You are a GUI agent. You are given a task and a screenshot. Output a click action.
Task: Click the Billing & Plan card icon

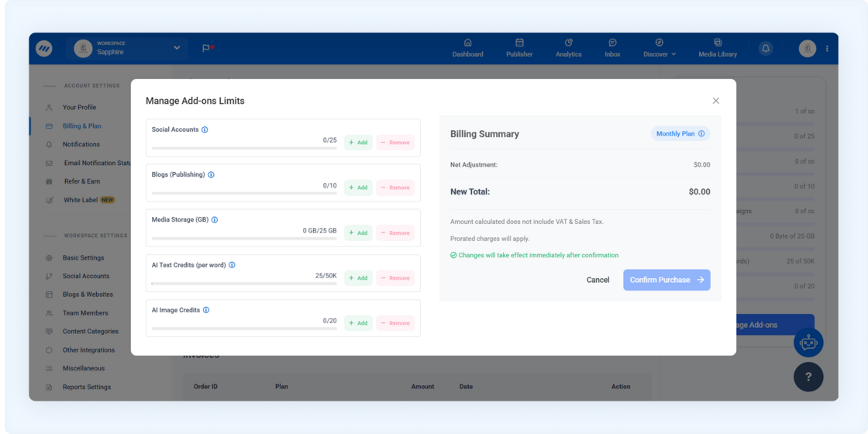coord(50,126)
